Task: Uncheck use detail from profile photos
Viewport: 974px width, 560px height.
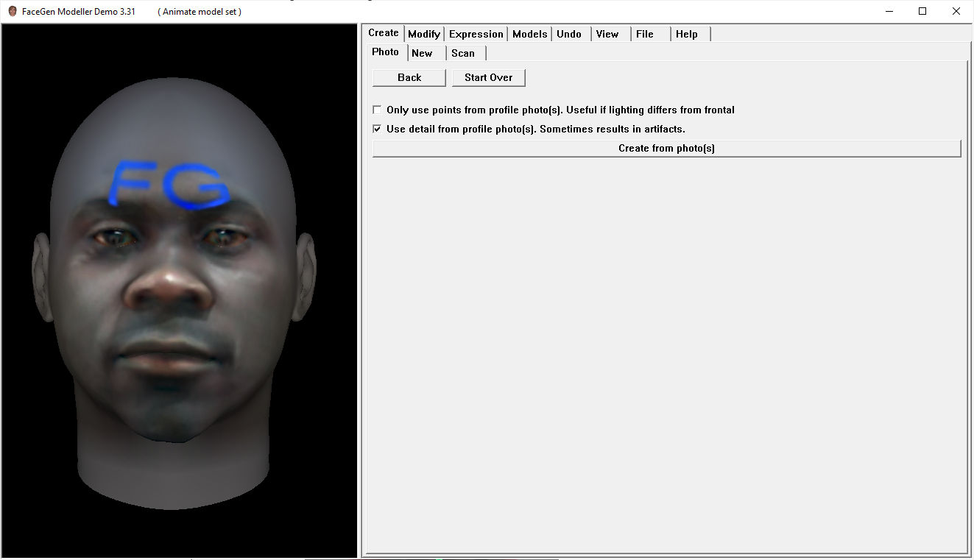Action: pyautogui.click(x=377, y=129)
